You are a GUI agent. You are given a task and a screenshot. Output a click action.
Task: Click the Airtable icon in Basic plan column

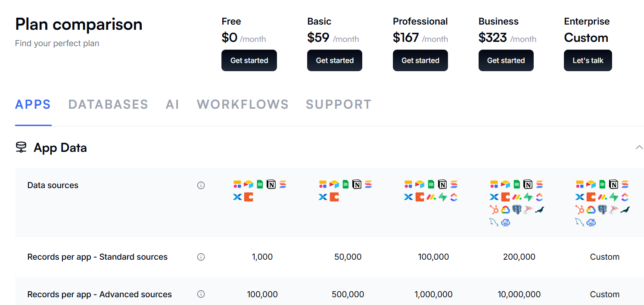click(334, 185)
